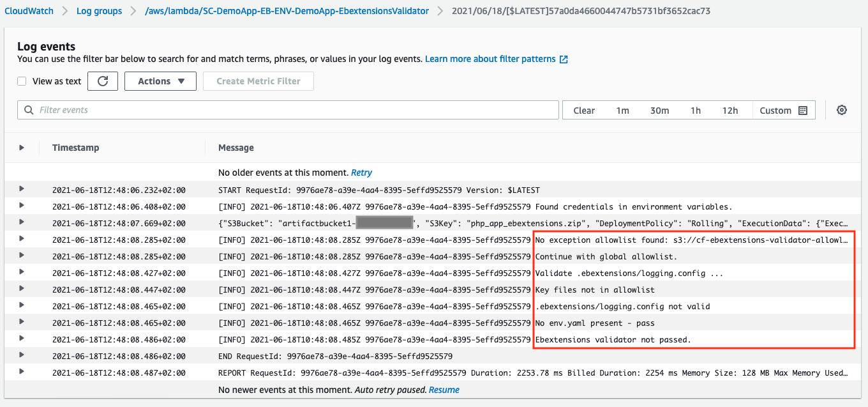The image size is (868, 407).
Task: Select the REPORT RequestId duration message
Action: [x=533, y=372]
